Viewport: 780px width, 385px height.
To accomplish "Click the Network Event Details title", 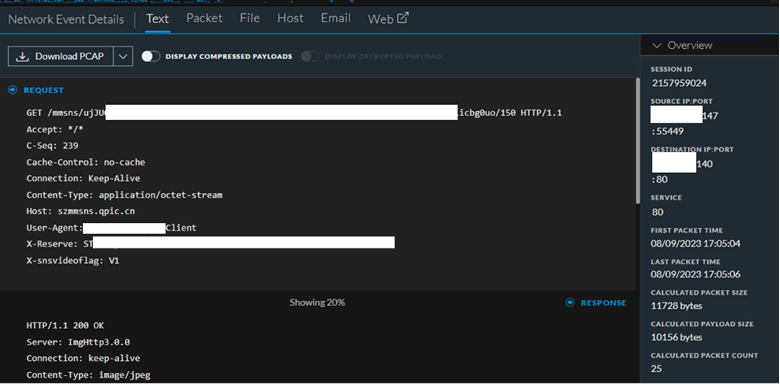I will click(66, 19).
